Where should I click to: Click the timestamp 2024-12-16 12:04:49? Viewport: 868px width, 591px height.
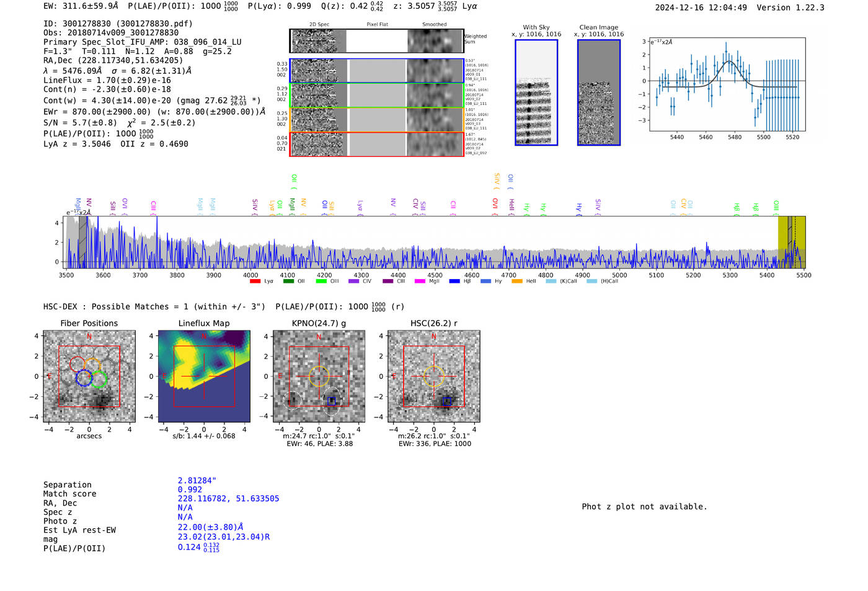[x=701, y=7]
